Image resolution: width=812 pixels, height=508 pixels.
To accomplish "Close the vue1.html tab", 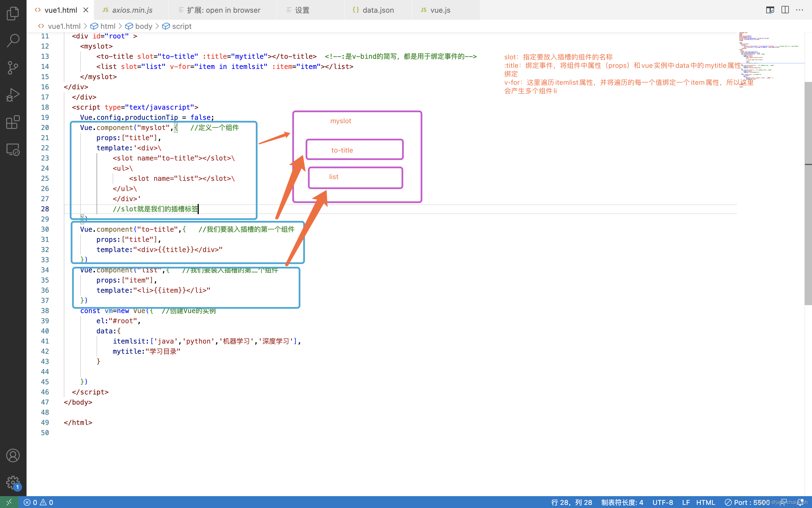I will [86, 10].
